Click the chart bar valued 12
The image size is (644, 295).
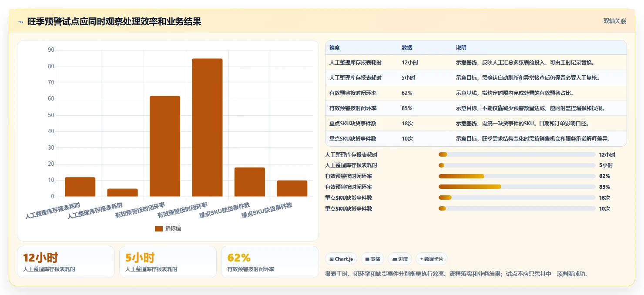80,187
